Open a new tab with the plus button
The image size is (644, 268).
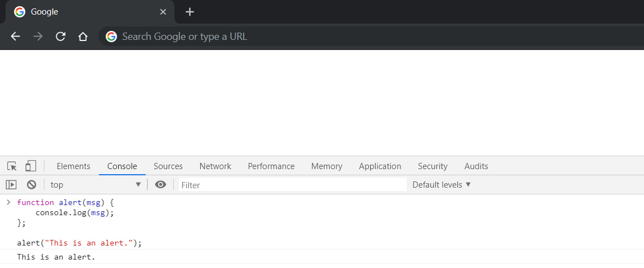click(190, 12)
